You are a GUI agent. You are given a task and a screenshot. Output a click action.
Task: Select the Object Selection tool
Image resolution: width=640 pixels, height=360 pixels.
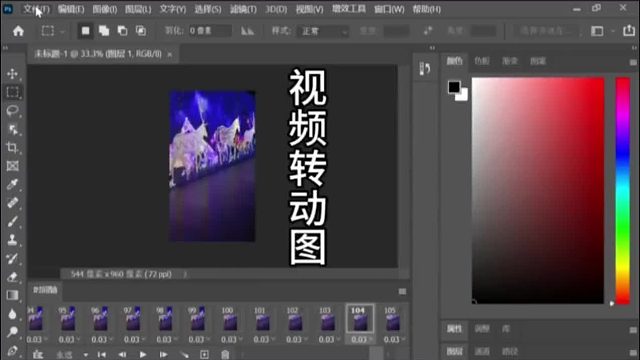[x=12, y=129]
